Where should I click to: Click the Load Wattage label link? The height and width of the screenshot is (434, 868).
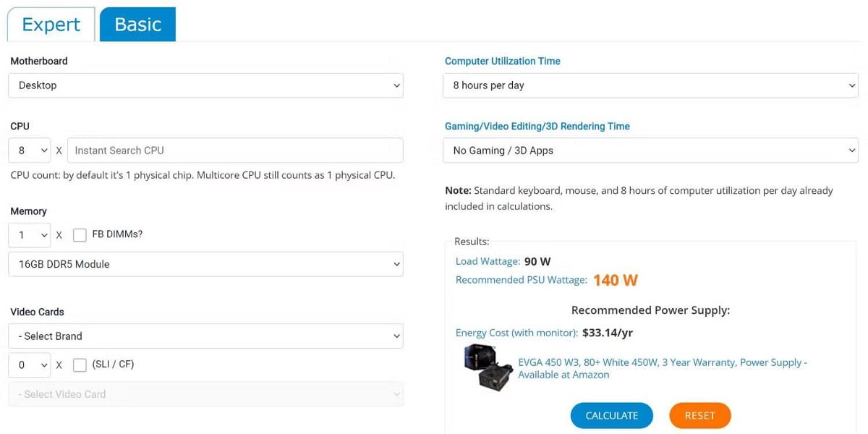[x=488, y=261]
